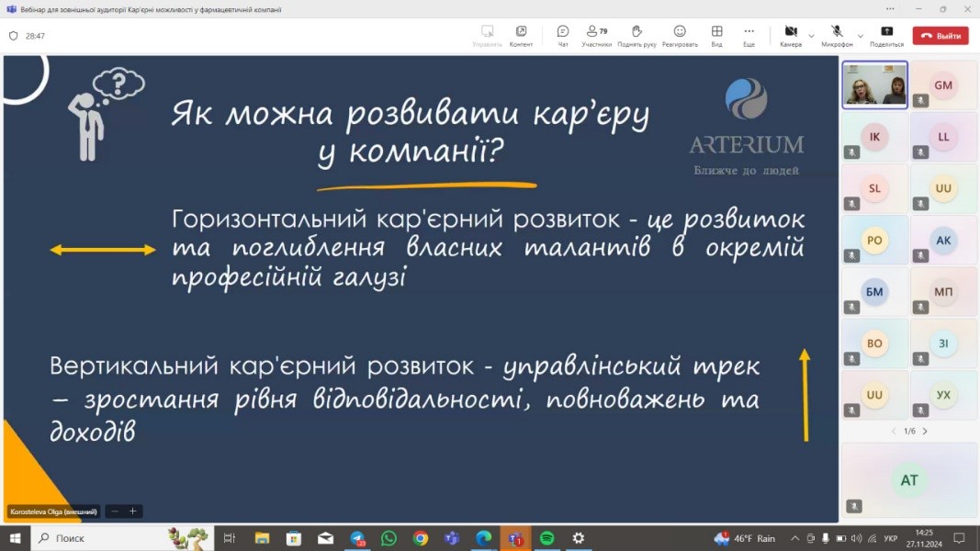Open Microsoft Store from taskbar

pyautogui.click(x=293, y=538)
